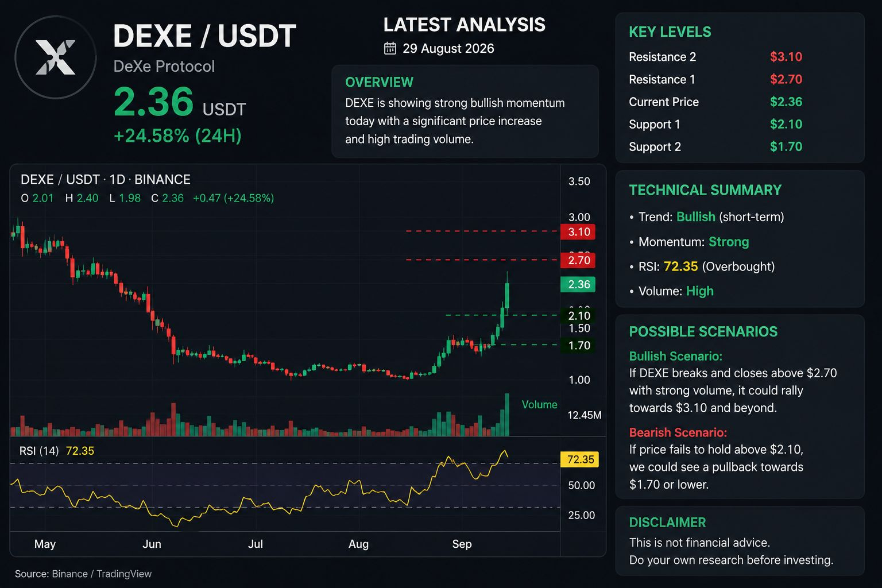Select the "DEXE / USDT" large header title
This screenshot has width=882, height=588.
tap(204, 36)
